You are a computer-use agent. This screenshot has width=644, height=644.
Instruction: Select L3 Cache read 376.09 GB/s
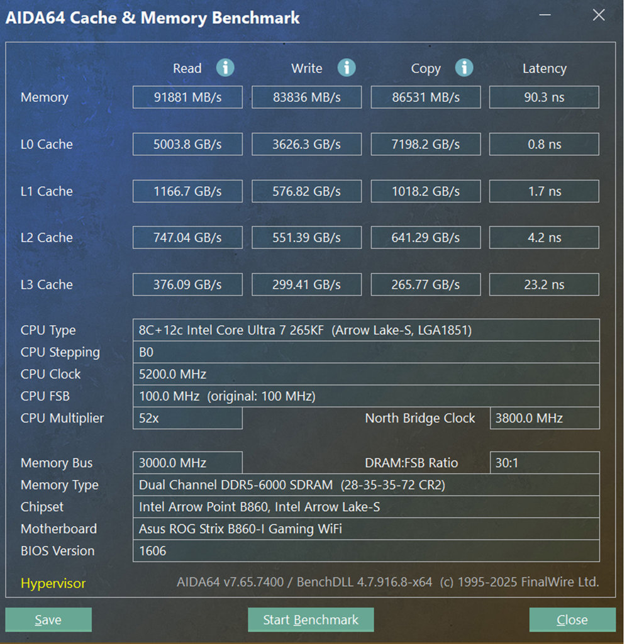(x=187, y=284)
